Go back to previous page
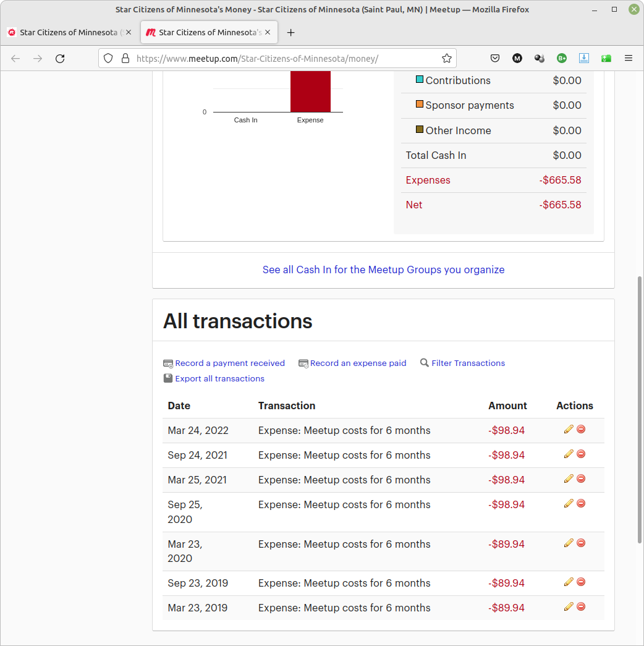Viewport: 644px width, 646px height. [15, 59]
